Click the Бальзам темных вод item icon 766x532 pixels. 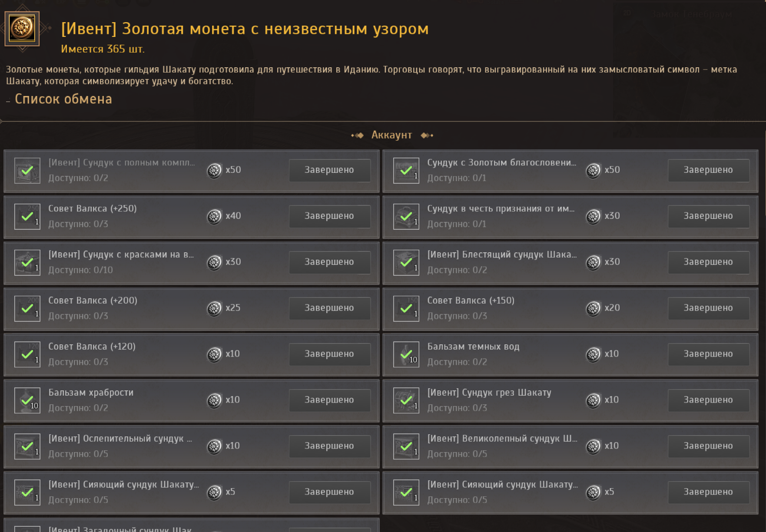point(406,354)
